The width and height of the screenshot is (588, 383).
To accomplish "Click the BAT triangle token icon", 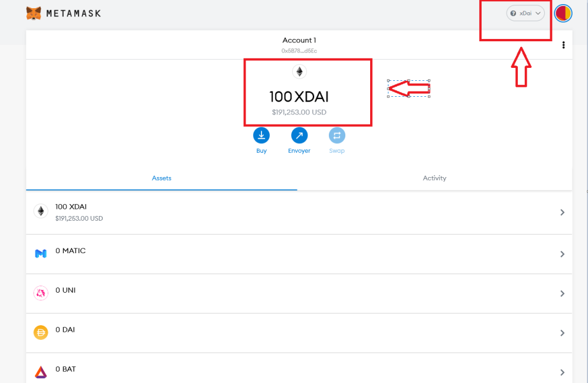I will point(41,372).
